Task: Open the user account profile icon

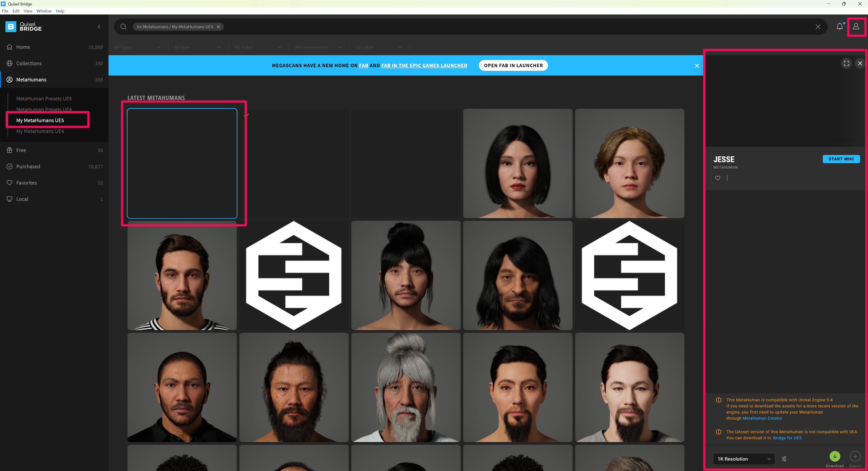Action: point(856,27)
